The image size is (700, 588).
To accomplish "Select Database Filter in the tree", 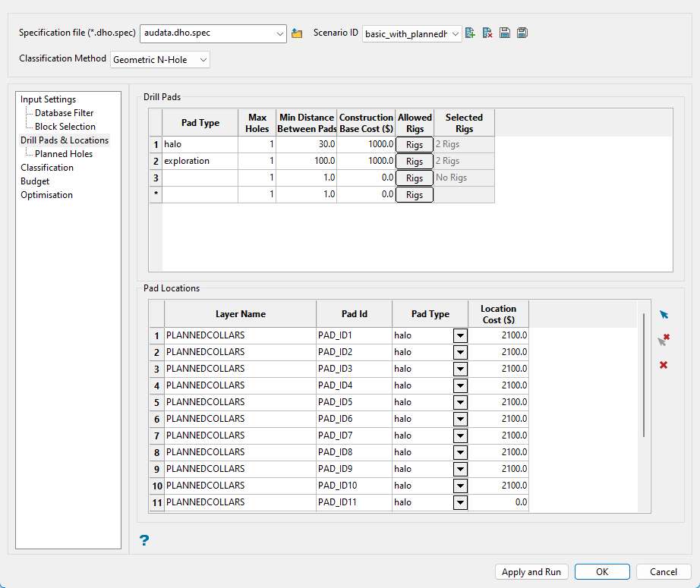I will pyautogui.click(x=65, y=113).
